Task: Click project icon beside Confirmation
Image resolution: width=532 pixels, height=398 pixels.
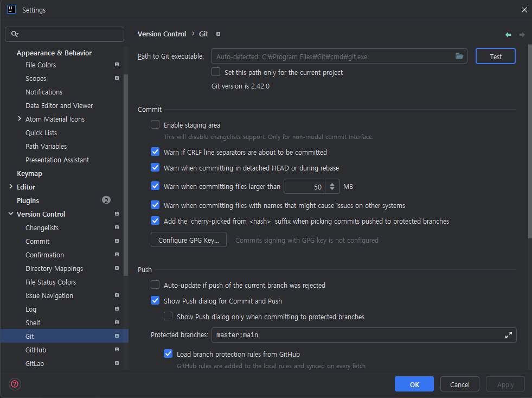Action: click(x=117, y=255)
